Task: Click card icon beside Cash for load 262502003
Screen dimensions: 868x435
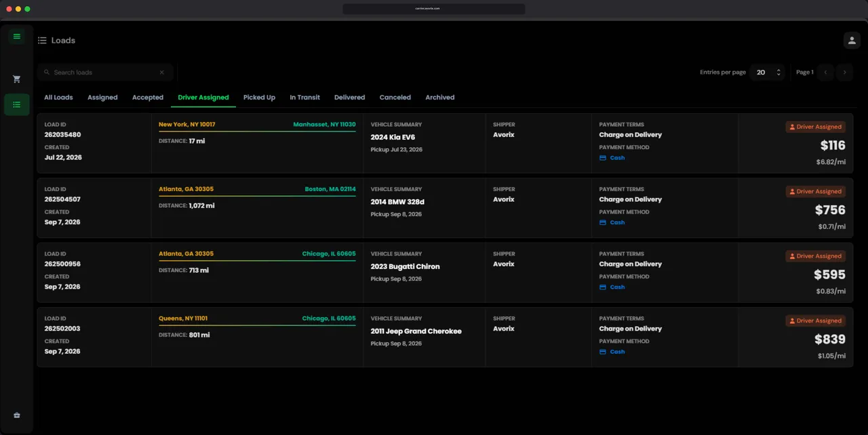Action: click(603, 352)
